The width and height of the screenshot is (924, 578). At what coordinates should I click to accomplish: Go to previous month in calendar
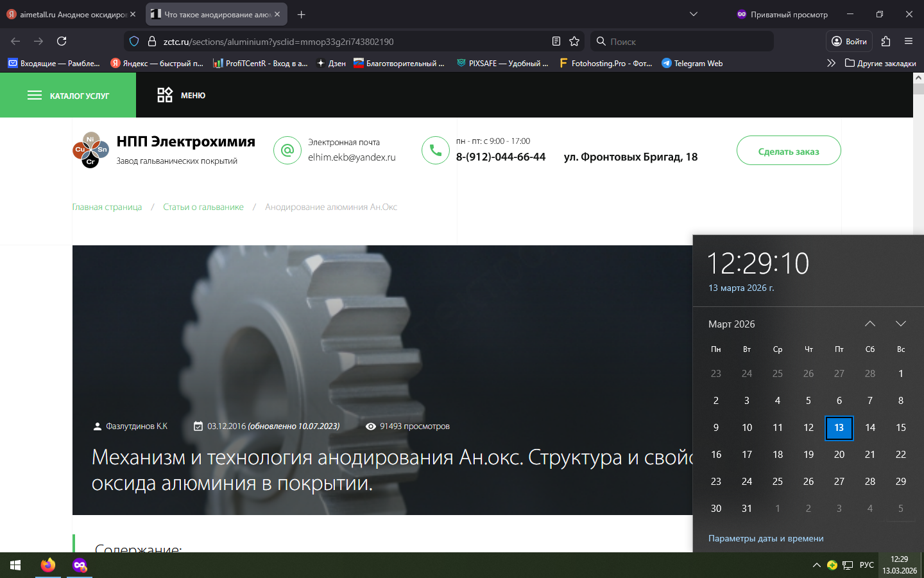pos(869,324)
